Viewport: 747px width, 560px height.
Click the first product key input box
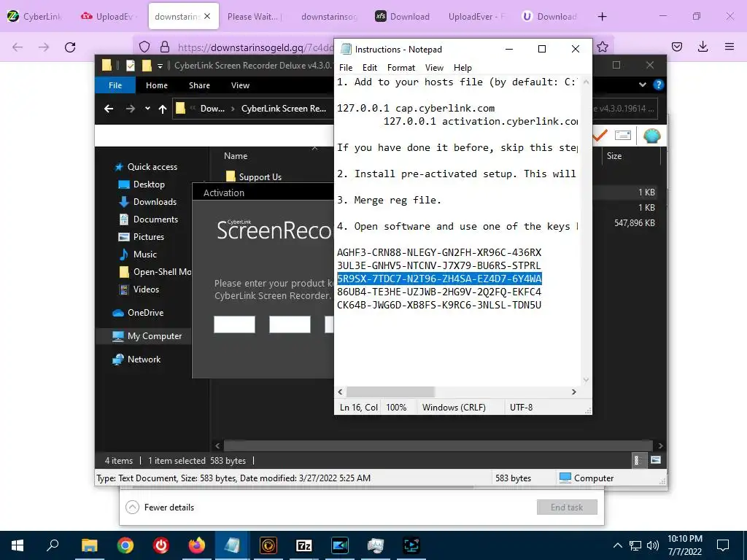click(234, 324)
